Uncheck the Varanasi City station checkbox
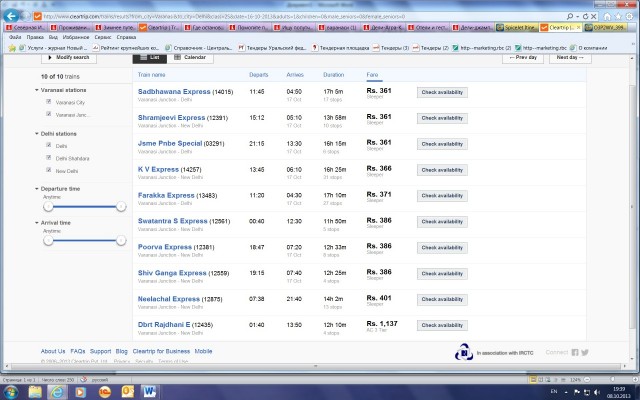The width and height of the screenshot is (640, 400). click(47, 101)
